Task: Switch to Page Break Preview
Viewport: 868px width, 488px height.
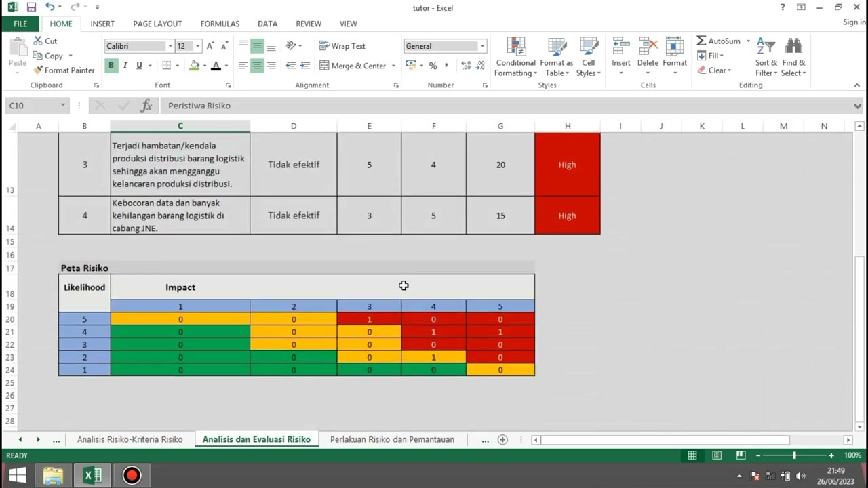Action: tap(741, 455)
